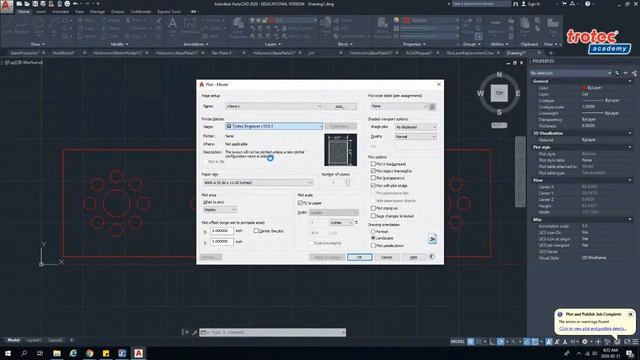The width and height of the screenshot is (640, 360).
Task: Click the Windows notification center icon
Action: (630, 353)
